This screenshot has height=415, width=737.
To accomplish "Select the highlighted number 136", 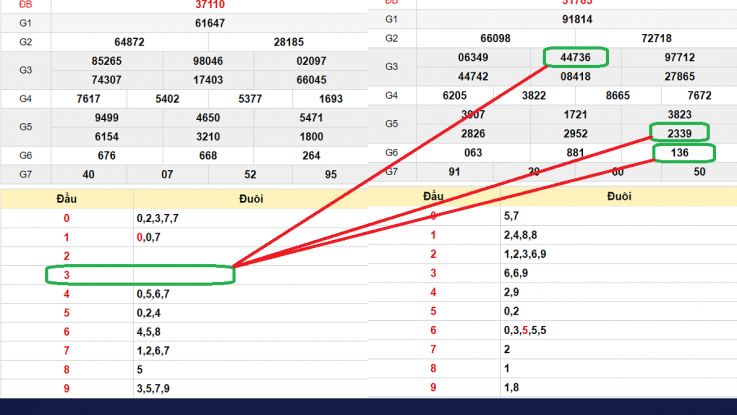I will pos(679,153).
